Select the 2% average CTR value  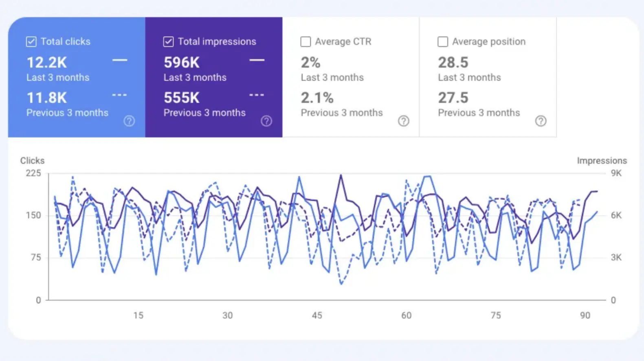(x=310, y=63)
